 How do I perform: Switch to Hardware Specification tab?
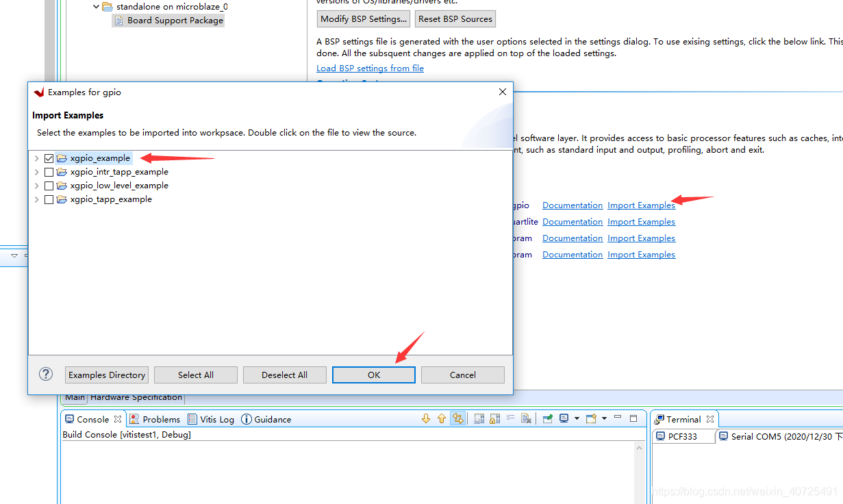tap(136, 397)
